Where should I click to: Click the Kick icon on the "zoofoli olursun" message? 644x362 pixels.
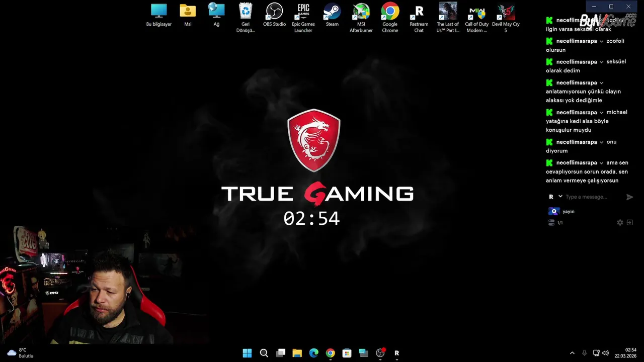point(549,41)
